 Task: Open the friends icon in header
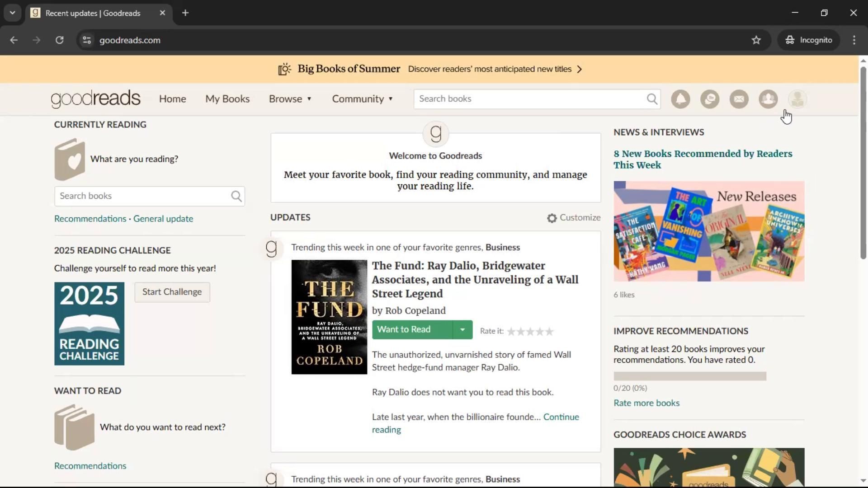(768, 99)
